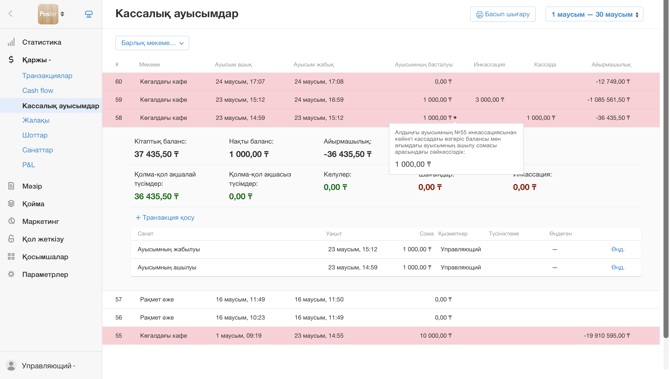Click the Мәзір document icon
This screenshot has width=670, height=379.
[x=11, y=186]
